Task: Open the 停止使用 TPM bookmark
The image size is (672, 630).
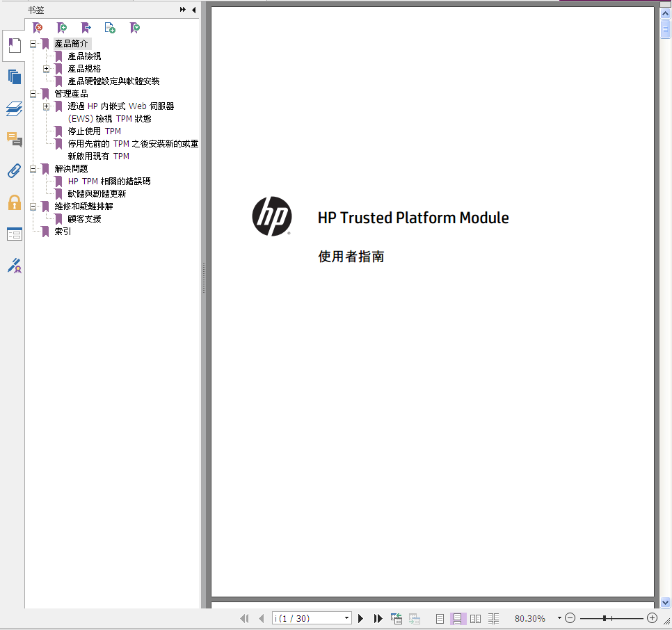Action: coord(95,131)
